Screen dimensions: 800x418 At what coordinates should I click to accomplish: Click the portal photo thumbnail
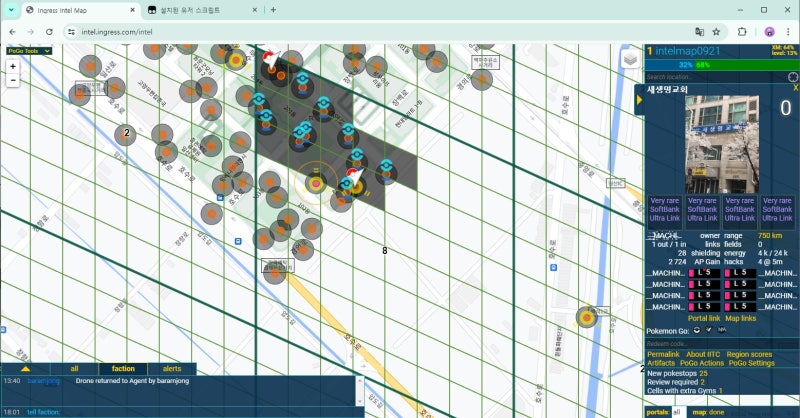721,144
